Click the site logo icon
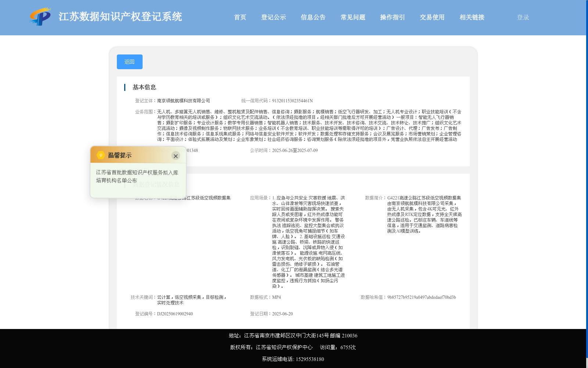The height and width of the screenshot is (368, 588). [40, 17]
